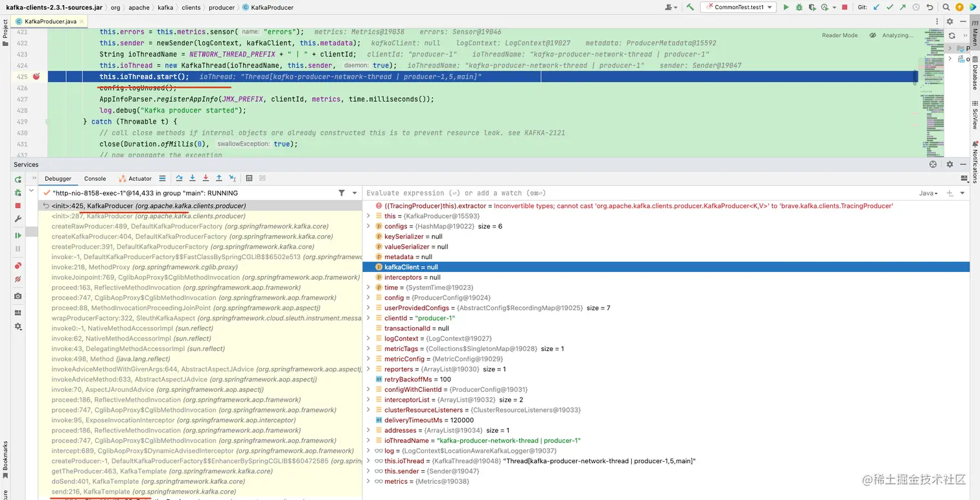View breakpoints with double red circle icon
The image size is (980, 500).
point(18,266)
